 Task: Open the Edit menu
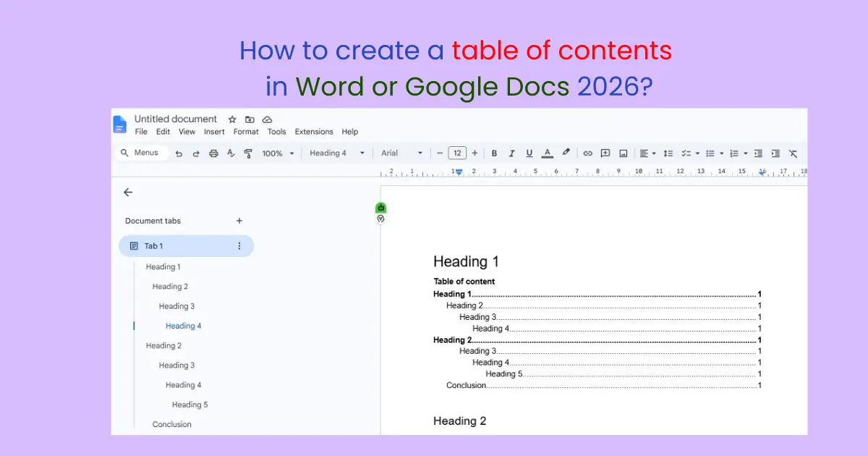click(163, 132)
